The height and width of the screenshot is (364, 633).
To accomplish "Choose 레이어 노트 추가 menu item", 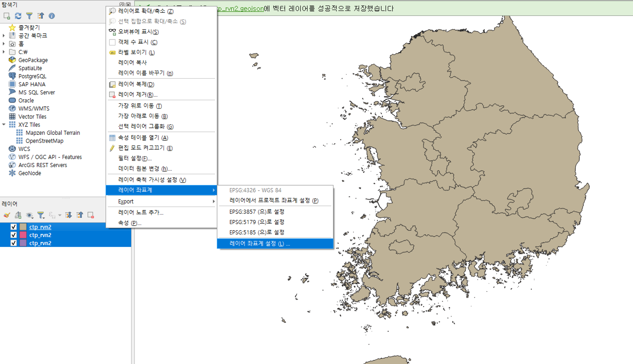I will point(161,212).
